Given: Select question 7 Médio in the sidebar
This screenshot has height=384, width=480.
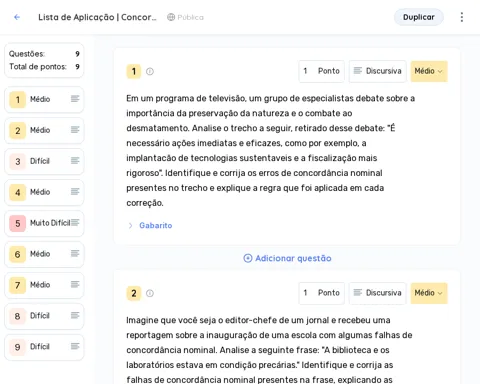Looking at the screenshot, I should (44, 285).
